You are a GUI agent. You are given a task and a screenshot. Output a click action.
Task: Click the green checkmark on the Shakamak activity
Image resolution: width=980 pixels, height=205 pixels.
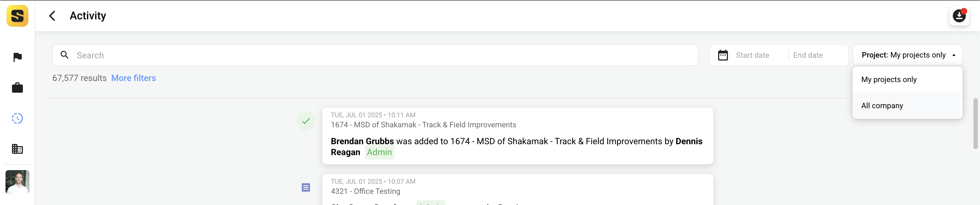tap(305, 121)
